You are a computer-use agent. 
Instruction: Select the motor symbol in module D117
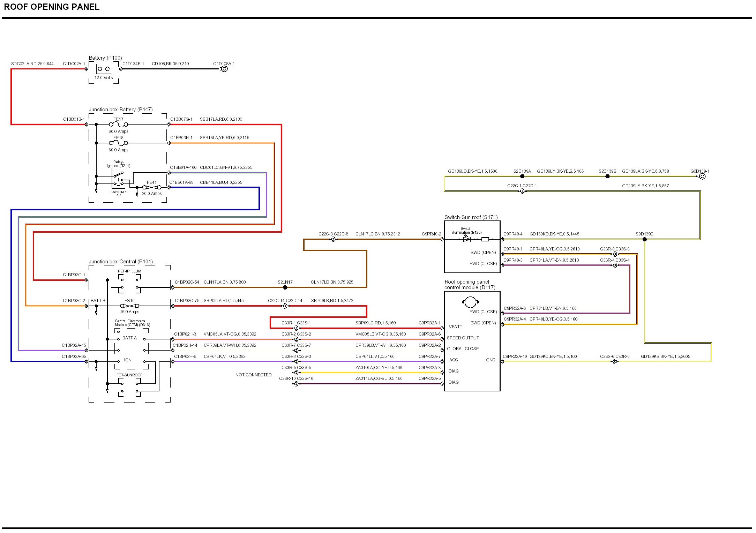470,302
